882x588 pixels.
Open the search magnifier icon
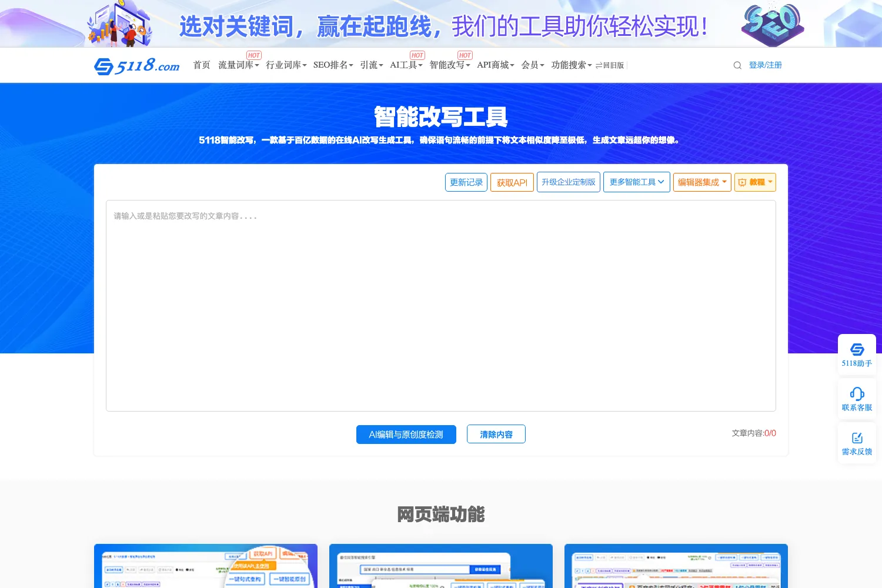click(x=737, y=65)
